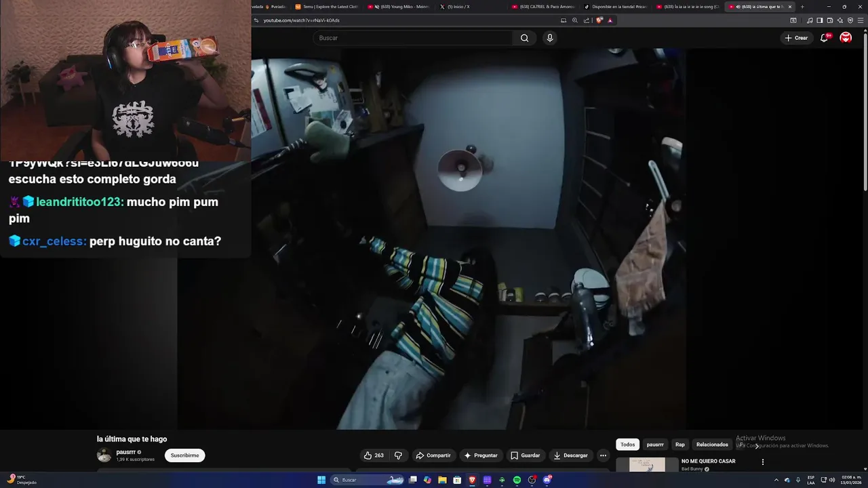Open the Windows Start menu

pyautogui.click(x=321, y=480)
